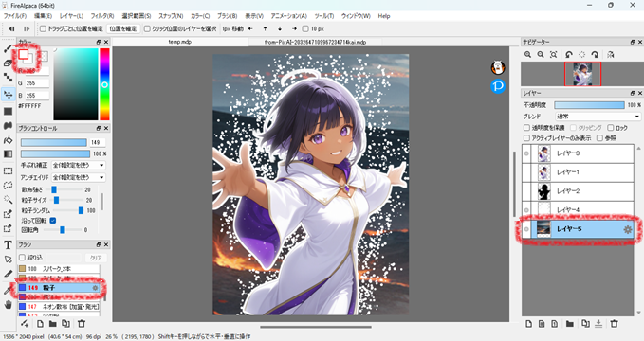This screenshot has width=644, height=341.
Task: Open 選択範囲(S) menu
Action: [x=136, y=16]
